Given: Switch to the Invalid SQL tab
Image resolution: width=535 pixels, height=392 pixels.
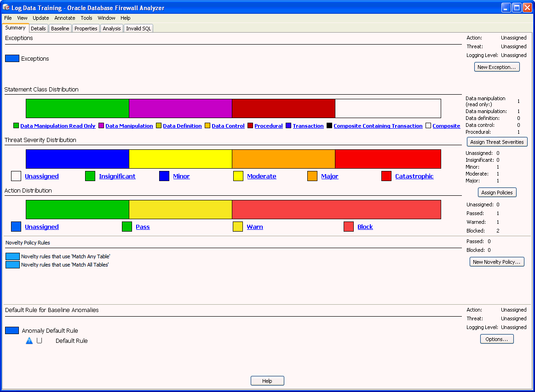Looking at the screenshot, I should click(138, 28).
